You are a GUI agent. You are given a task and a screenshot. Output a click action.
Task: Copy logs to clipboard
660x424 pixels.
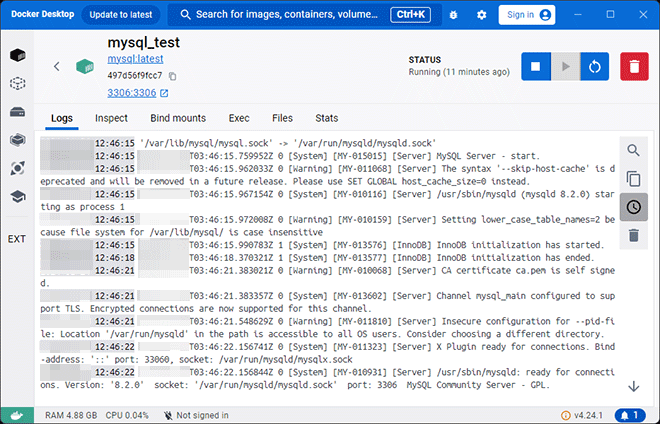[x=633, y=179]
